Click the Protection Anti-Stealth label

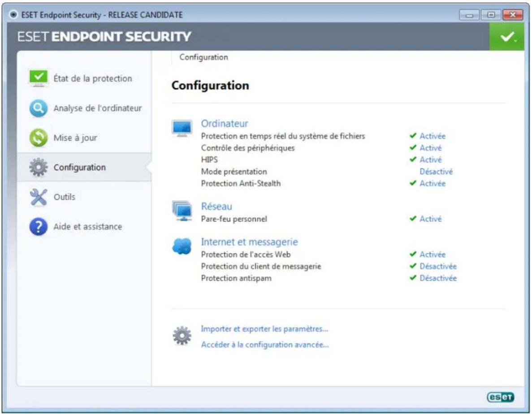pos(241,183)
